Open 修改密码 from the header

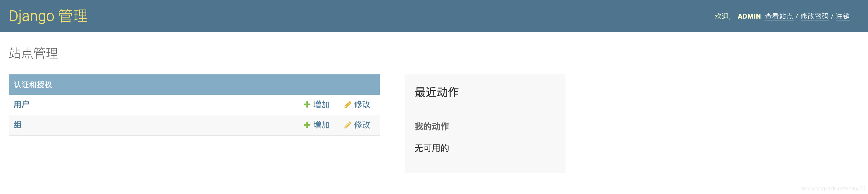point(814,16)
